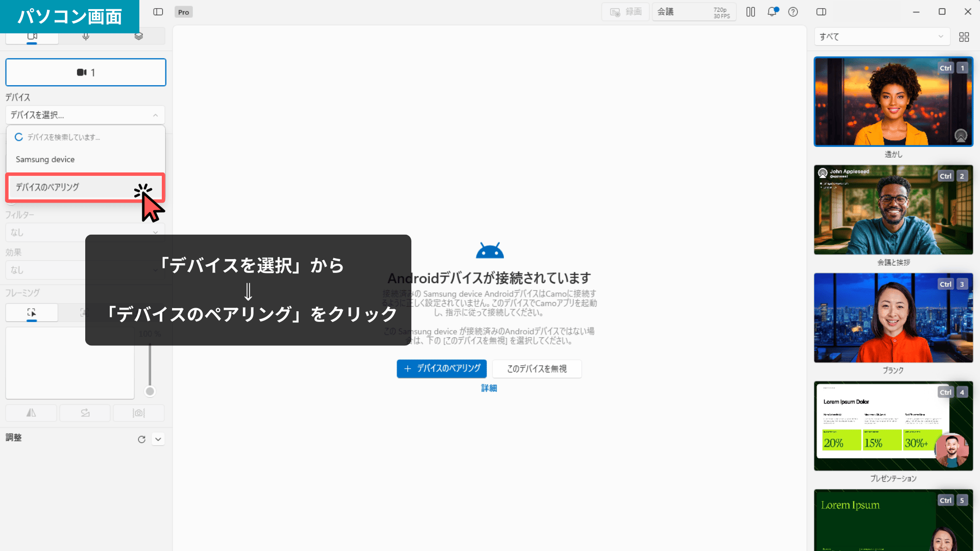Click the rotate image icon
Screen dimensions: 980x551
tap(85, 413)
